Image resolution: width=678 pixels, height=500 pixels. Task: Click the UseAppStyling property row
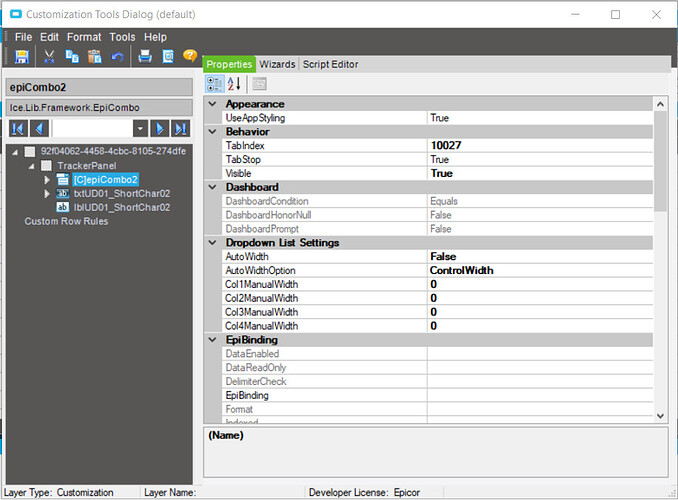[438, 118]
